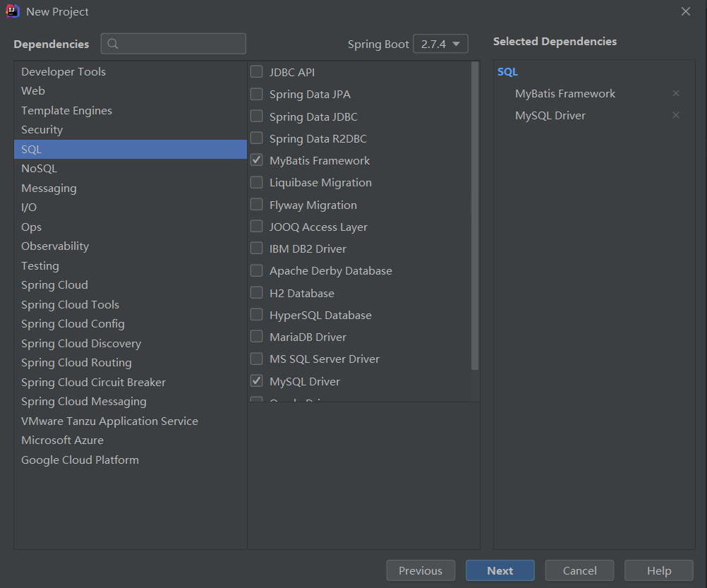Select Spring Cloud Discovery category
707x588 pixels.
(131, 343)
